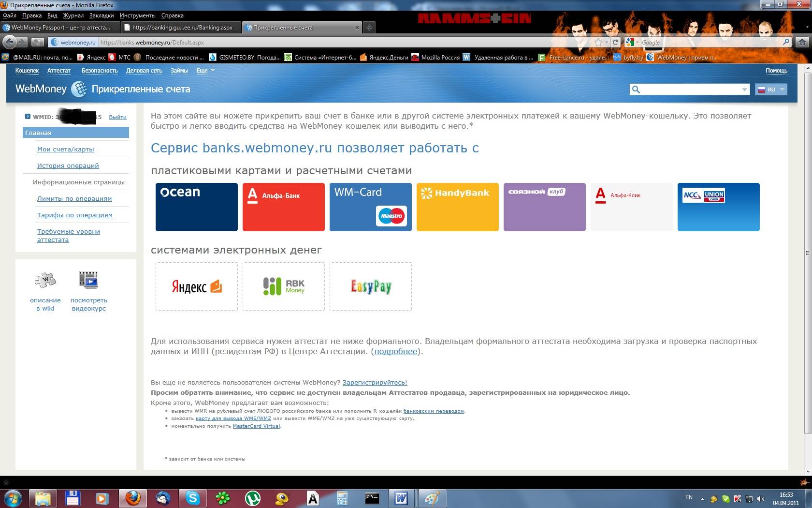This screenshot has width=812, height=508.
Task: Open the WM-Card Maestro tile
Action: [x=371, y=207]
